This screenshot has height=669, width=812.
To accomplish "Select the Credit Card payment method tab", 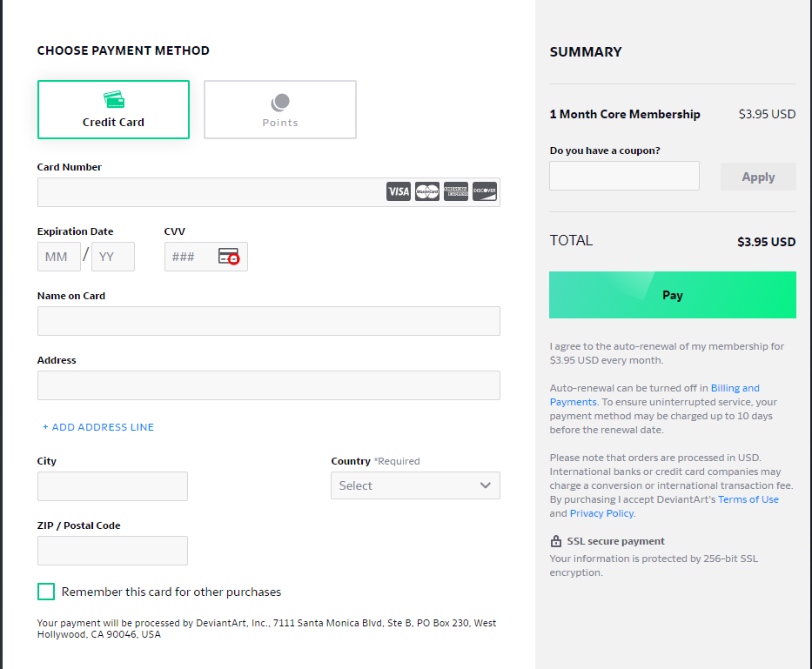I will point(113,110).
